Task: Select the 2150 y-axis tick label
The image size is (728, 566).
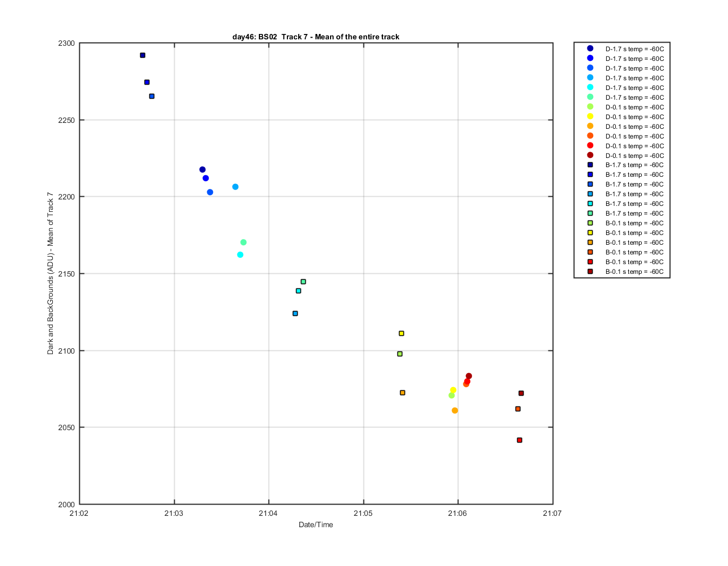Action: (66, 274)
